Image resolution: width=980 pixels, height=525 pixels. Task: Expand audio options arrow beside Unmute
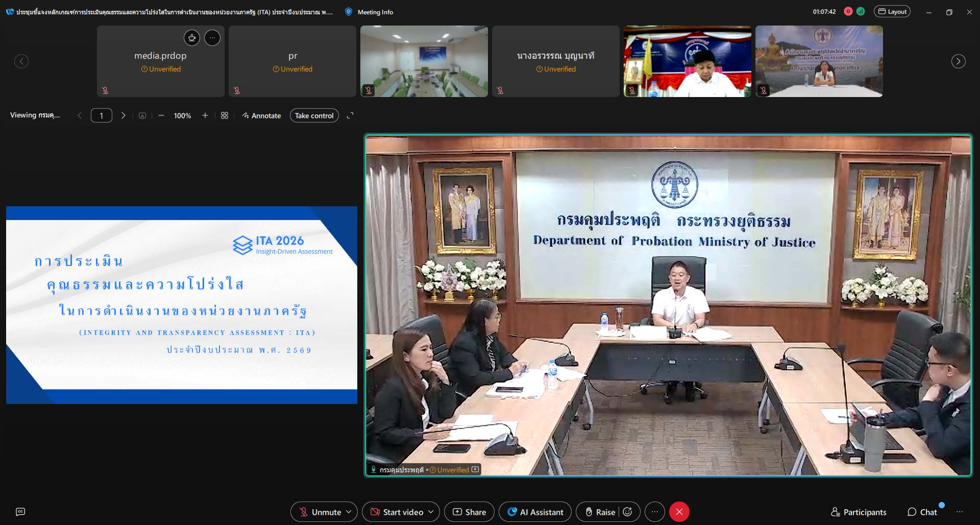[349, 512]
